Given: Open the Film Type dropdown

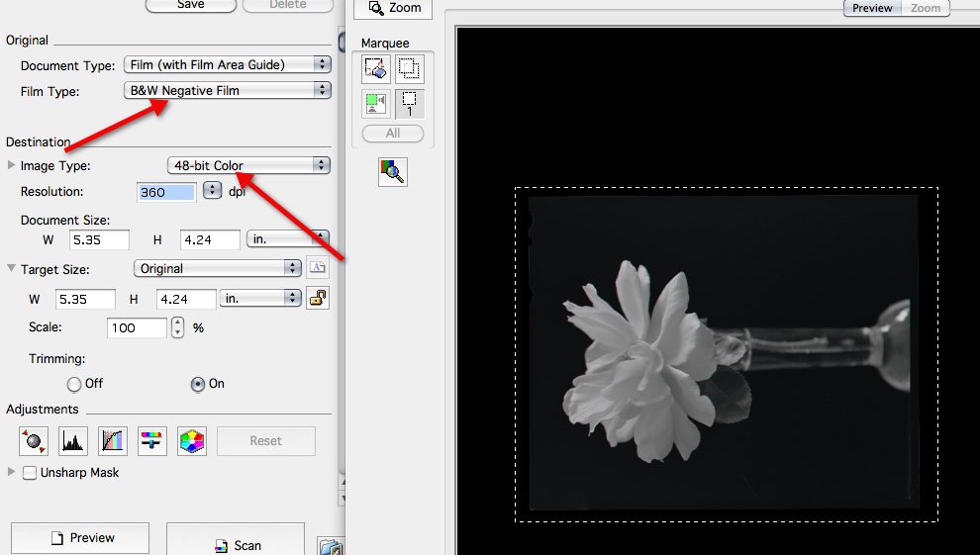Looking at the screenshot, I should 228,90.
